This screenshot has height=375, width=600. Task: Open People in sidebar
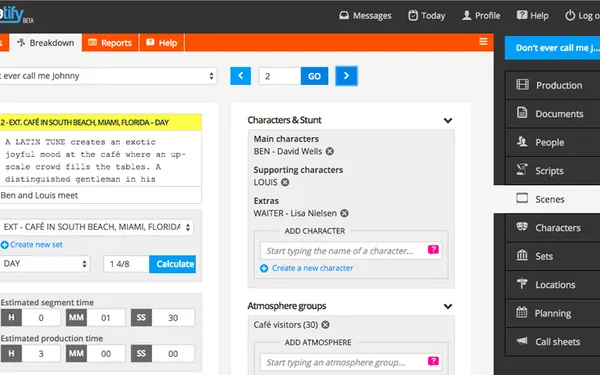click(x=553, y=142)
